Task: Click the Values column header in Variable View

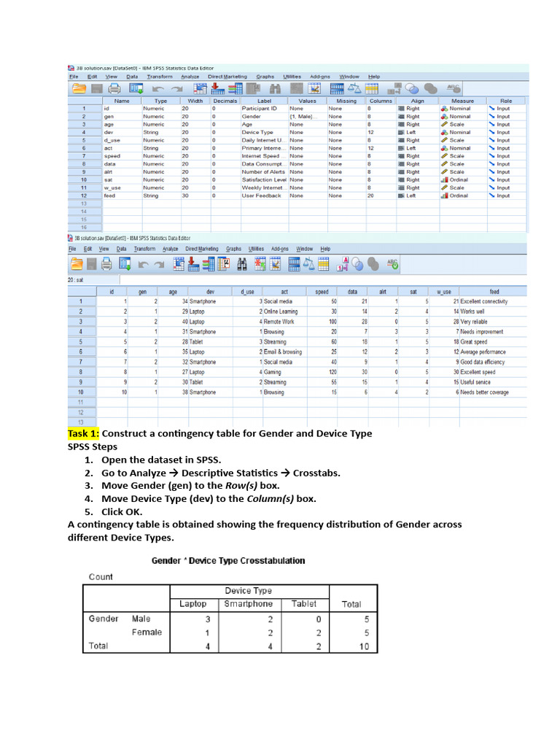Action: [307, 101]
